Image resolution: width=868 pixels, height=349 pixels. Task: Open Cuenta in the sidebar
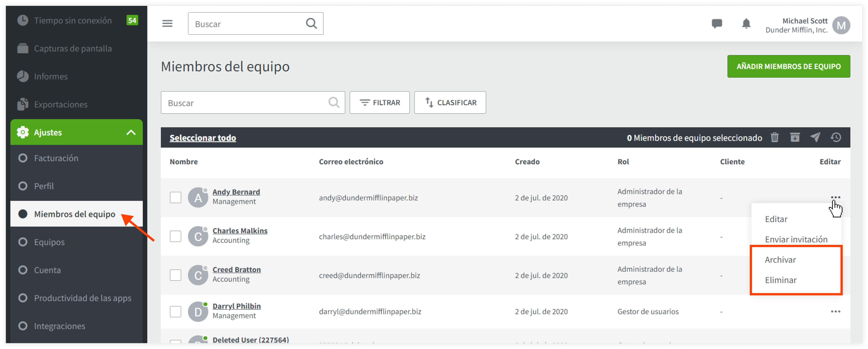[76, 270]
